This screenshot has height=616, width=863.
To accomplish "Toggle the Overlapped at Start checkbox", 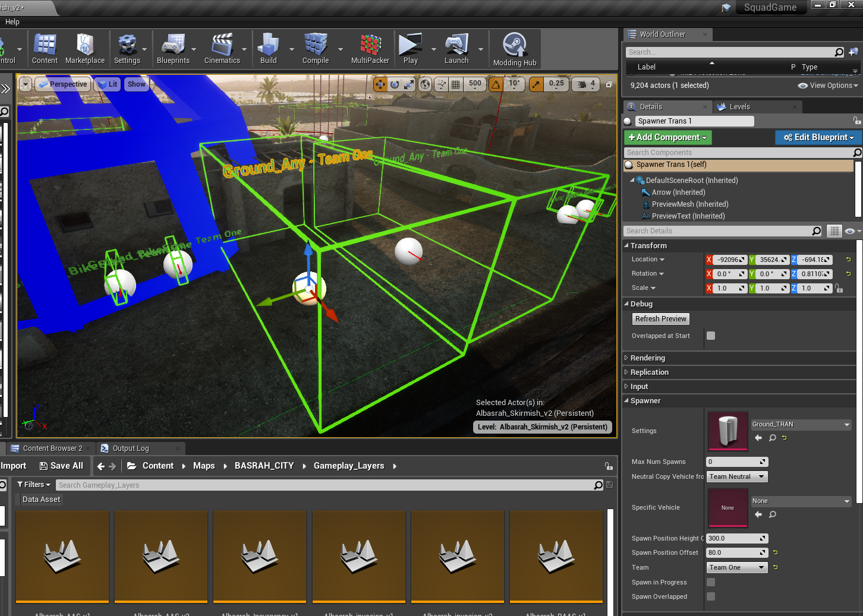I will tap(711, 336).
